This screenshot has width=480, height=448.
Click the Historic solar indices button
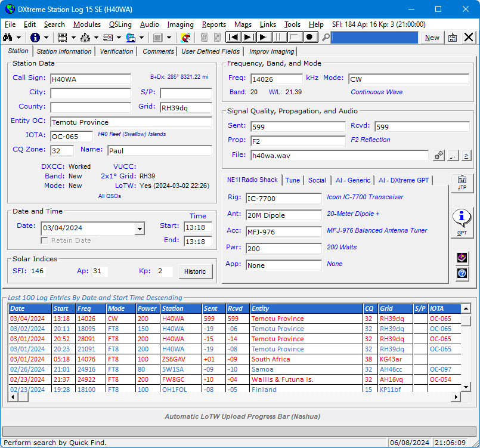point(195,271)
